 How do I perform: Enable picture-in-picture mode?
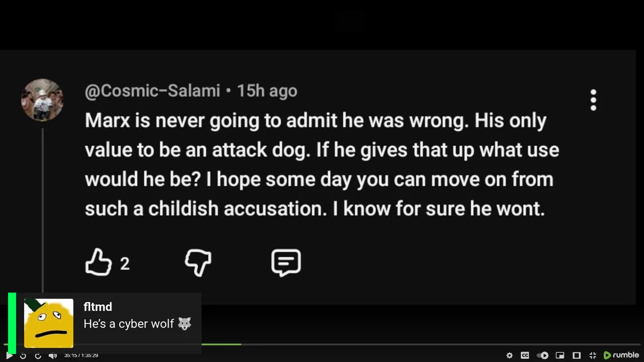tap(560, 355)
